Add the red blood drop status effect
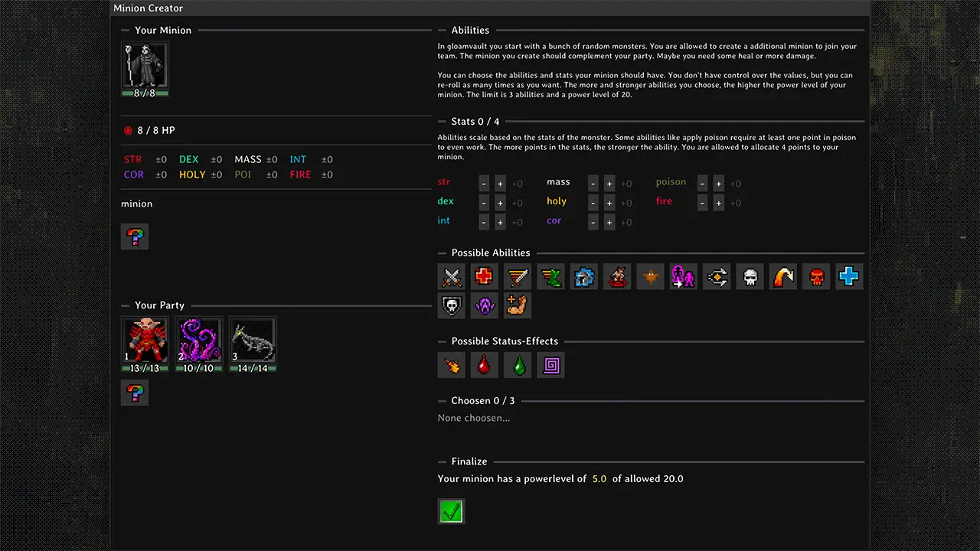Screen dimensions: 980x551 point(484,365)
